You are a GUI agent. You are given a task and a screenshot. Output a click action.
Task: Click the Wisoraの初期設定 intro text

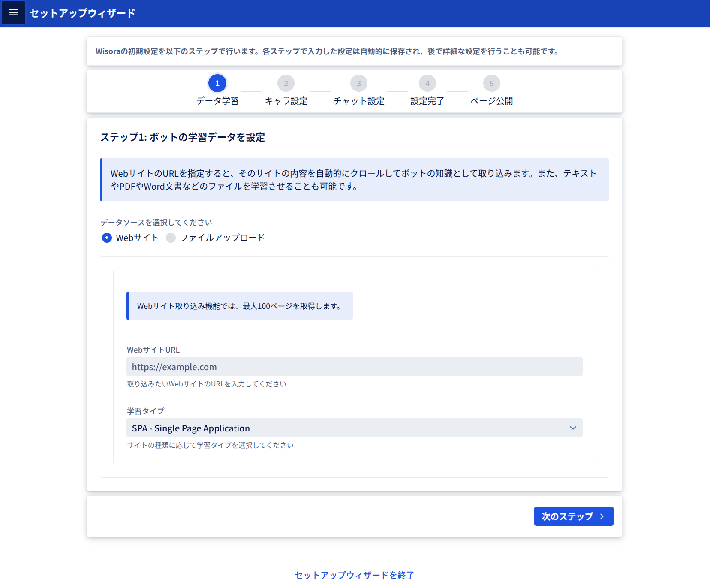[x=327, y=51]
